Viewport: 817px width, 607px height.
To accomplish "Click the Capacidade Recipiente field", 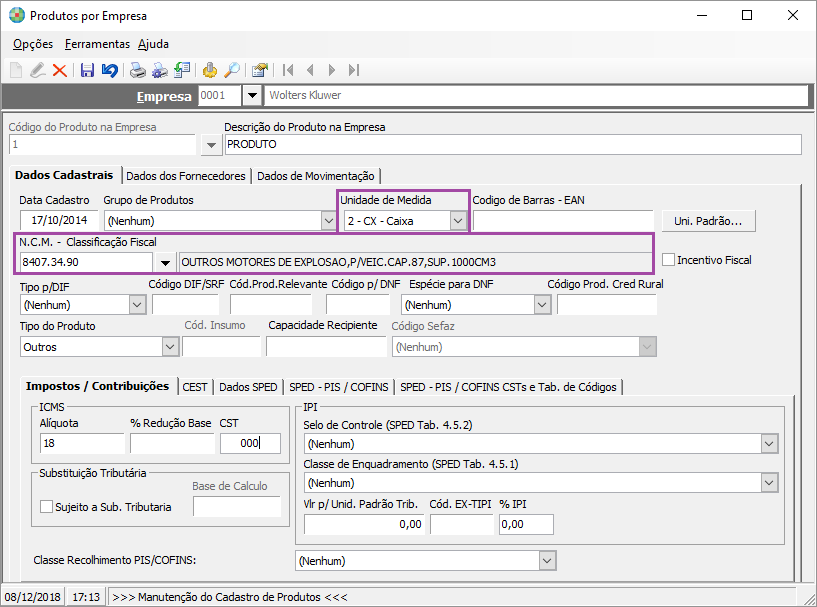I will pos(326,346).
